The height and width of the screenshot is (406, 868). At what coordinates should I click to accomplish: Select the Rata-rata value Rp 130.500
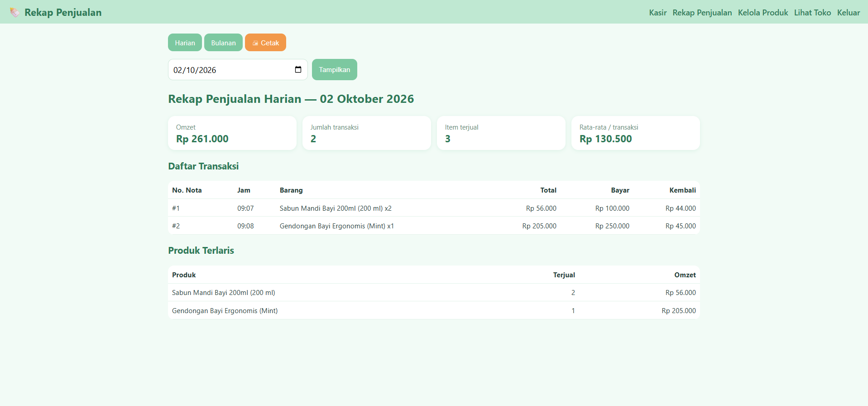606,139
